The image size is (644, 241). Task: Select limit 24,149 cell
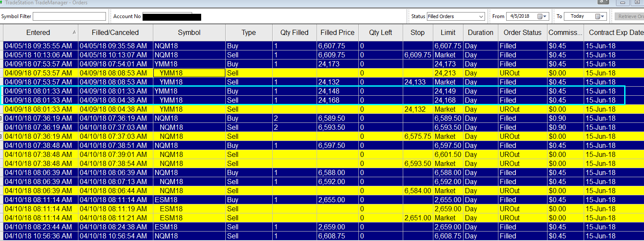(448, 91)
